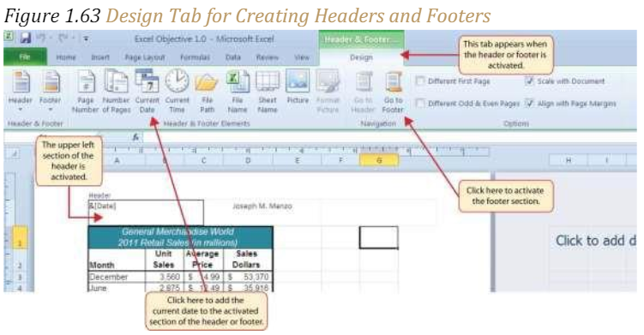Click the Sales Dollars heading cell
The image size is (644, 335).
click(248, 260)
